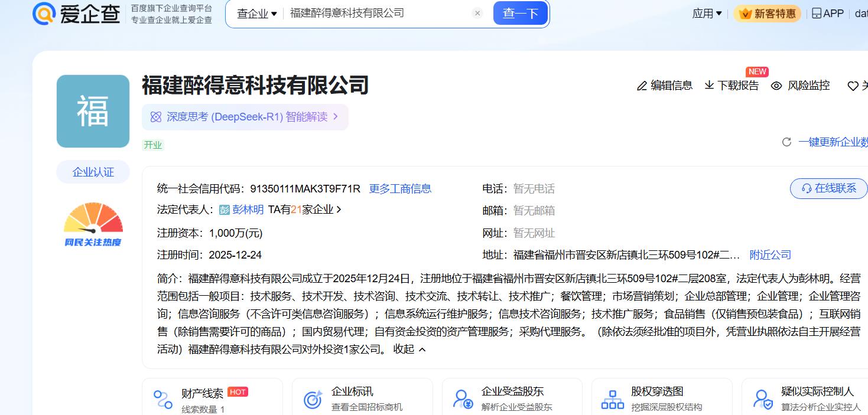The width and height of the screenshot is (868, 415).
Task: Click the 下载报告 download icon
Action: pos(709,86)
